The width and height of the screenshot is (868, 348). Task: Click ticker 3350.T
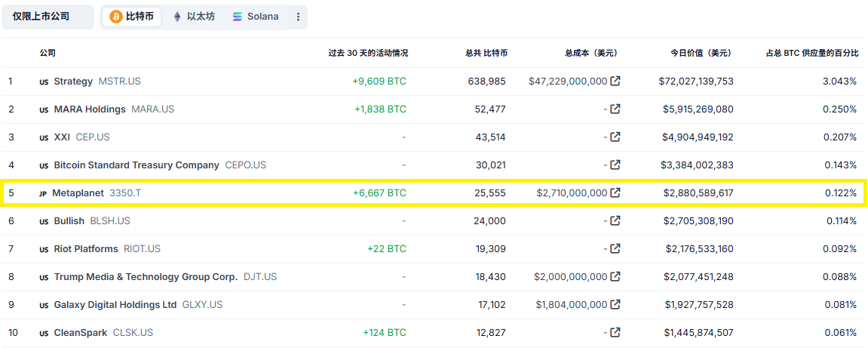pyautogui.click(x=125, y=192)
